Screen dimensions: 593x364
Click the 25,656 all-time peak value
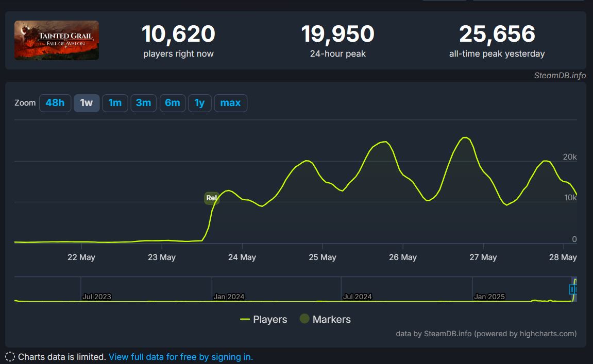pyautogui.click(x=497, y=33)
